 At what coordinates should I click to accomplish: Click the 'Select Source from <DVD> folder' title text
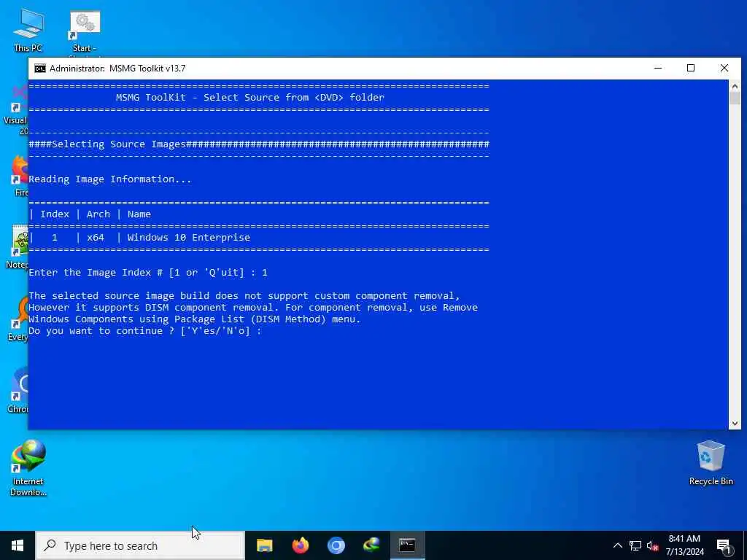(x=294, y=98)
